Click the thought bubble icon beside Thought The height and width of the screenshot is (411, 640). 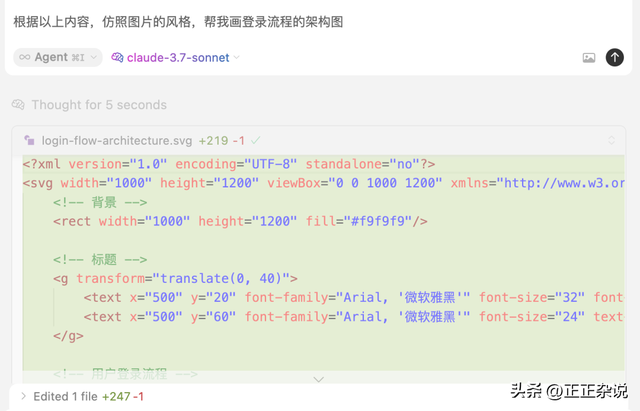(18, 105)
